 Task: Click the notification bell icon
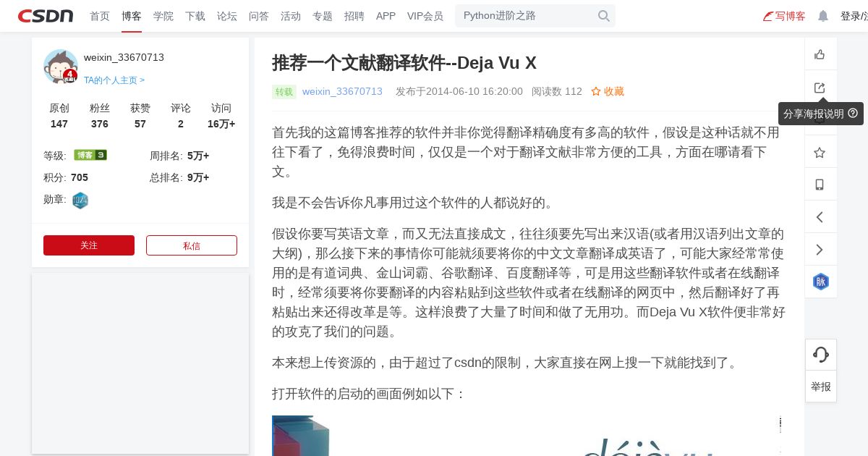823,16
